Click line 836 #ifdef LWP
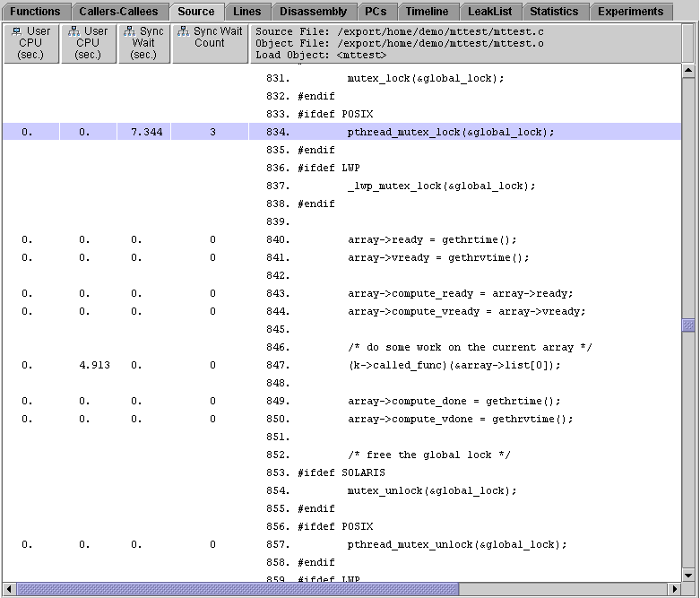 pos(329,168)
